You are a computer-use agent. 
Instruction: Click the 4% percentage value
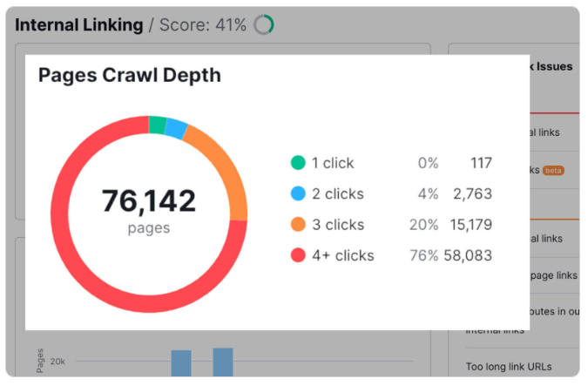tap(429, 193)
